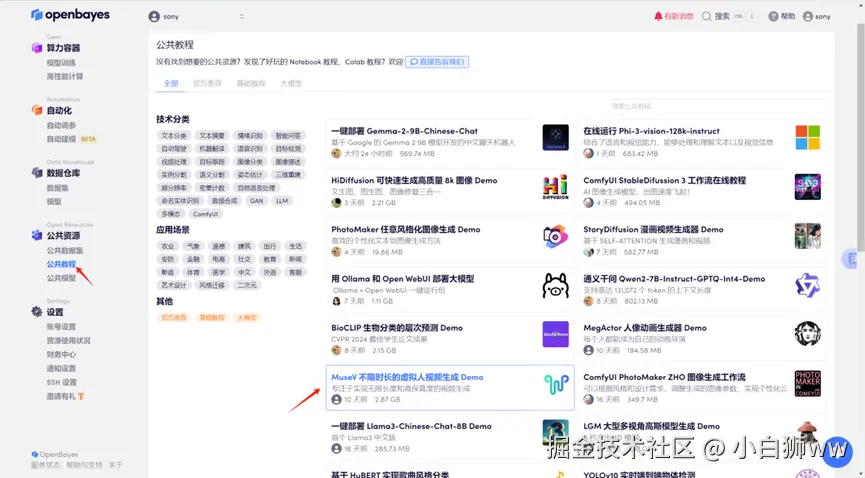This screenshot has height=478, width=865.
Task: Click the Llama3-Chinese-Chat thumbnail
Action: (556, 433)
